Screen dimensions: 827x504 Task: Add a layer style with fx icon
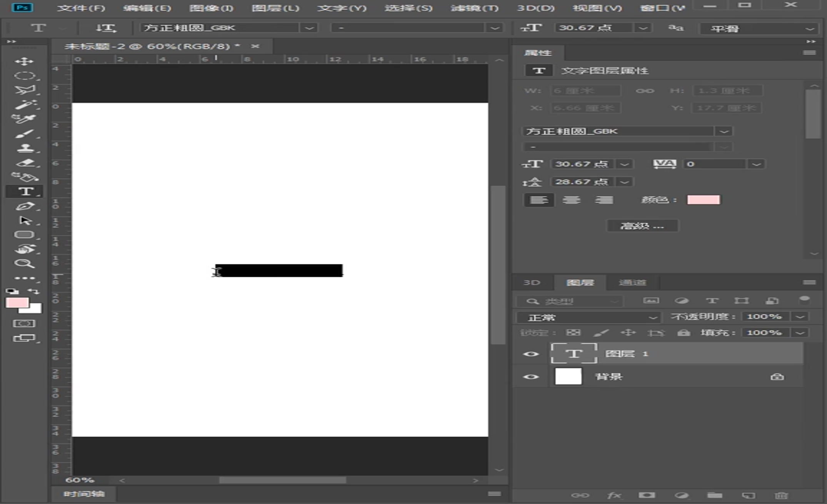(614, 495)
